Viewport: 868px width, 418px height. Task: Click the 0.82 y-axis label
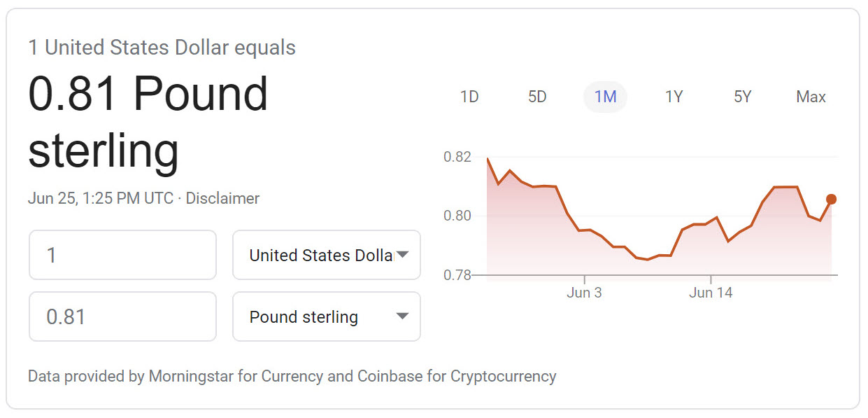tap(457, 157)
